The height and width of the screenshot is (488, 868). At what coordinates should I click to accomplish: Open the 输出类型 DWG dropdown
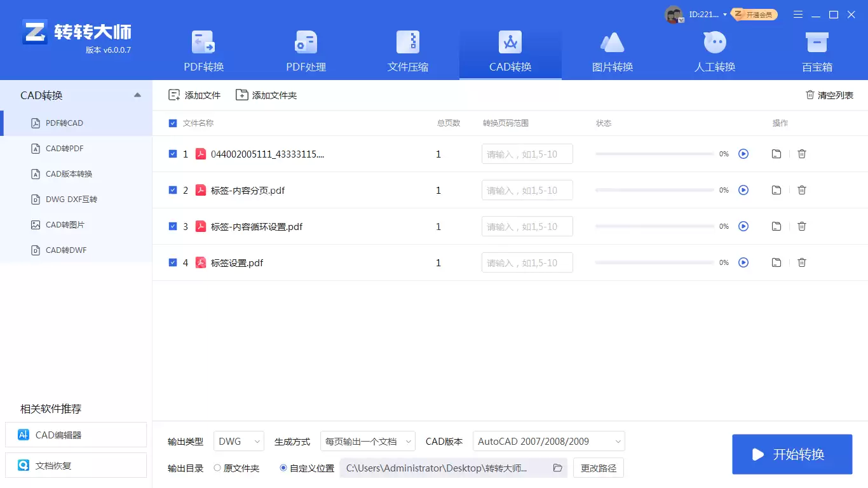click(x=238, y=441)
